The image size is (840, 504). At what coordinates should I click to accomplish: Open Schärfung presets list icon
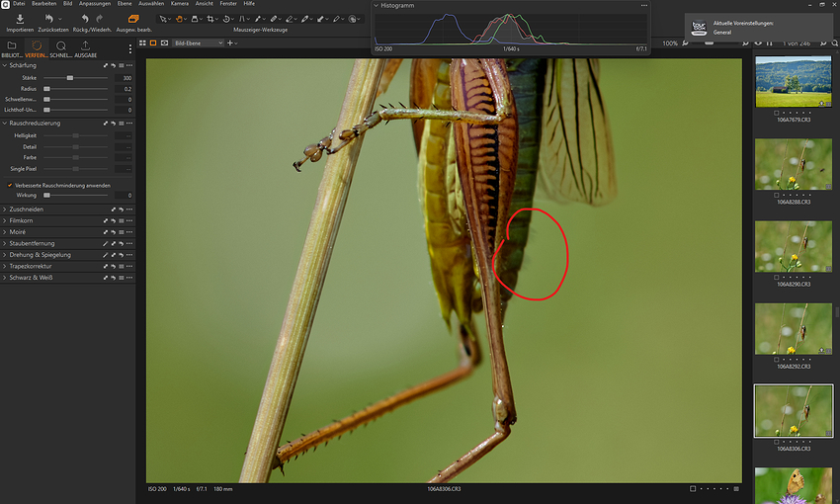point(122,65)
